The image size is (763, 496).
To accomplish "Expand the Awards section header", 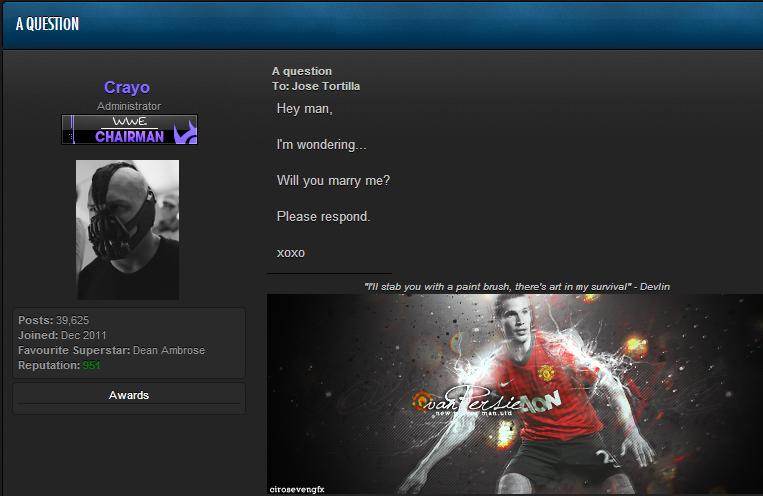I will pos(129,396).
